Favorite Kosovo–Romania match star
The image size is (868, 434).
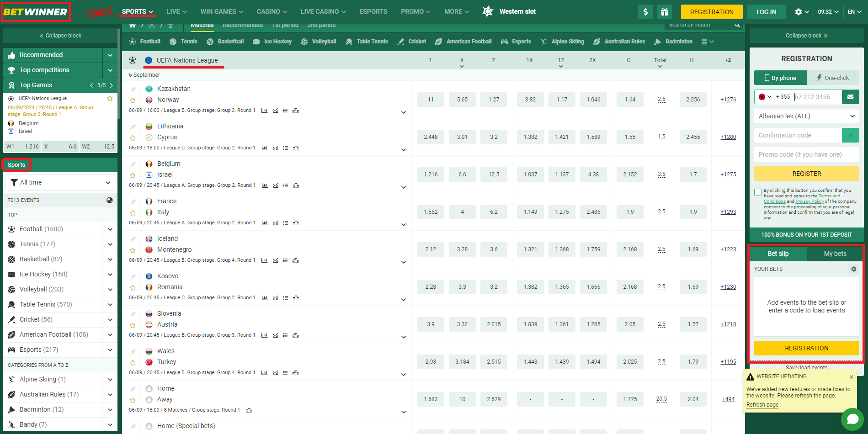pyautogui.click(x=133, y=287)
